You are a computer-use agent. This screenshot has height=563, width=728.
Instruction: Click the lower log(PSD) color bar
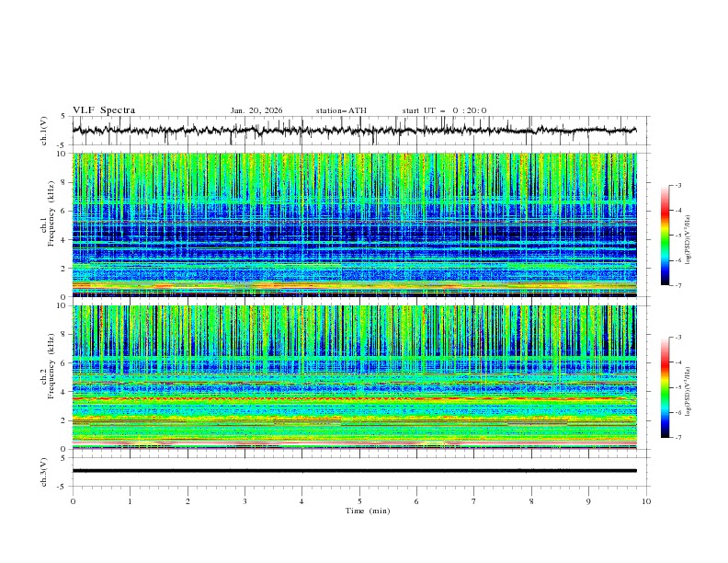pyautogui.click(x=665, y=387)
